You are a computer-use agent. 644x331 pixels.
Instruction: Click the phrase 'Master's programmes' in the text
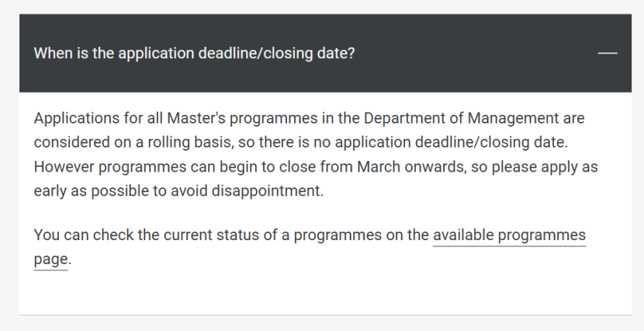(x=242, y=118)
